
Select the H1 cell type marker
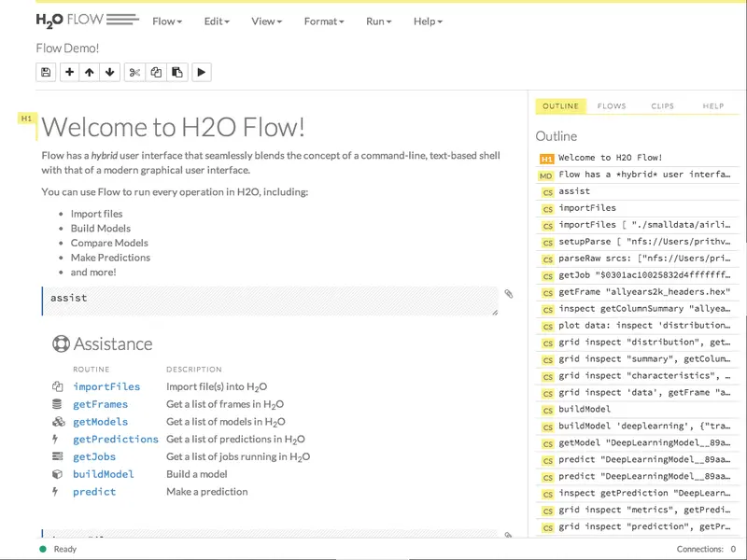pos(27,119)
